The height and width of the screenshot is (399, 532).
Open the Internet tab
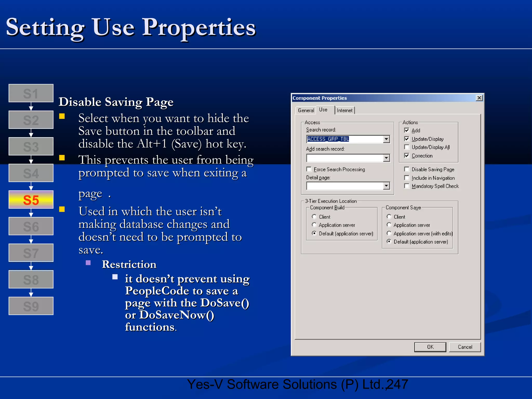tap(344, 110)
